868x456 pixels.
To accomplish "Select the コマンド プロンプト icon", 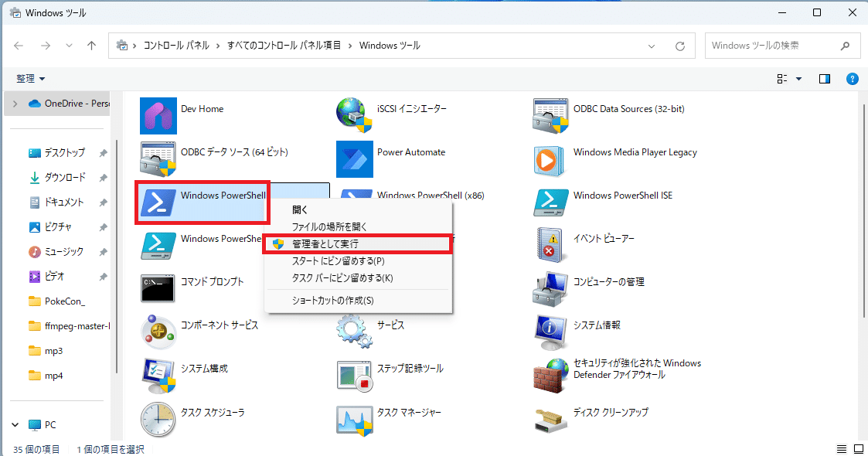I will click(x=158, y=288).
